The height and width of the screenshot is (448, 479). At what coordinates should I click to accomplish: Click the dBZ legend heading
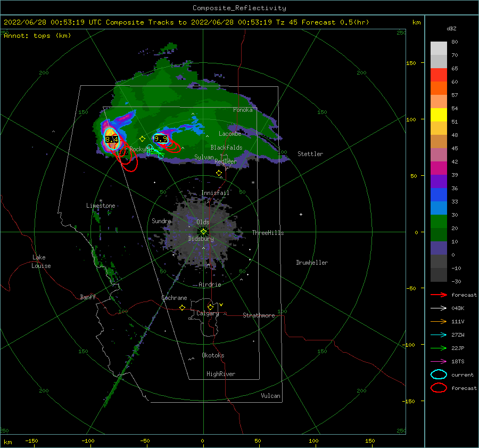pyautogui.click(x=451, y=28)
